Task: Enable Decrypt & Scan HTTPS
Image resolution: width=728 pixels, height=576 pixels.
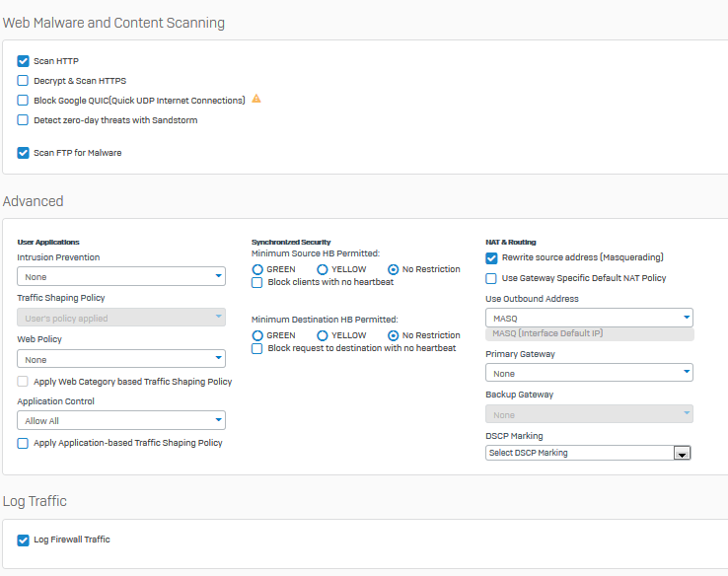Action: tap(24, 81)
